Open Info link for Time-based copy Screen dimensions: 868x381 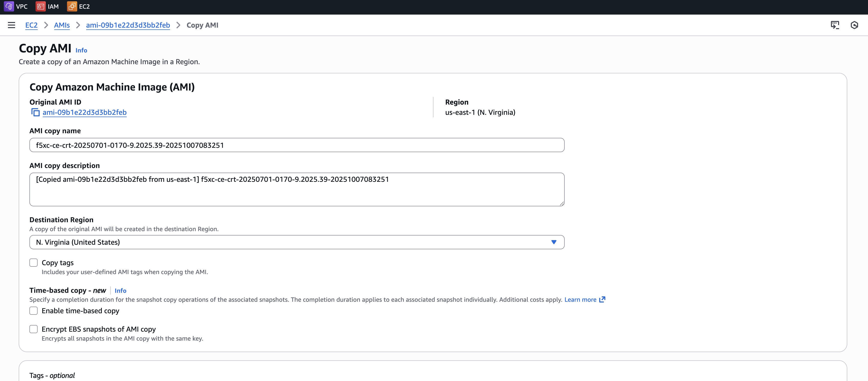[x=120, y=291]
